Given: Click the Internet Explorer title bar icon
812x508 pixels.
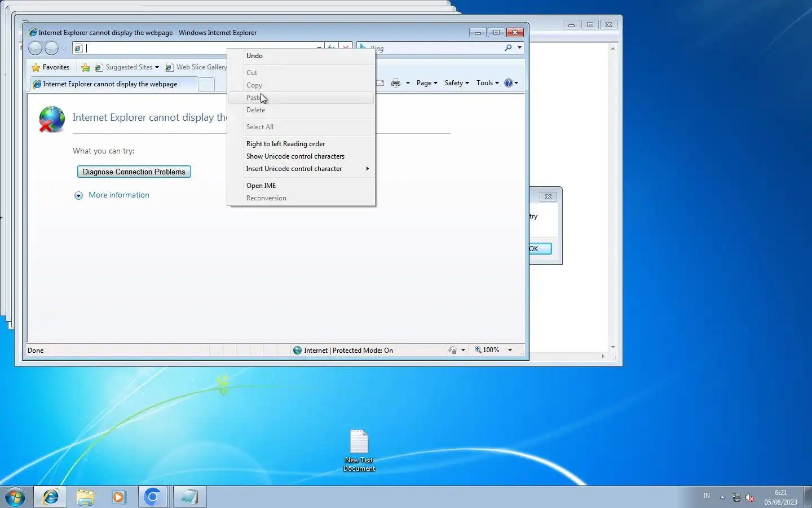Looking at the screenshot, I should 33,33.
